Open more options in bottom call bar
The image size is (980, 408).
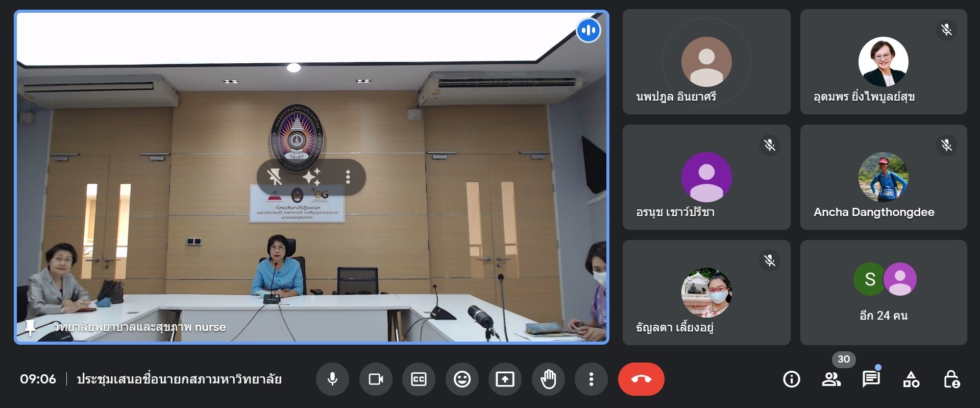pyautogui.click(x=591, y=379)
